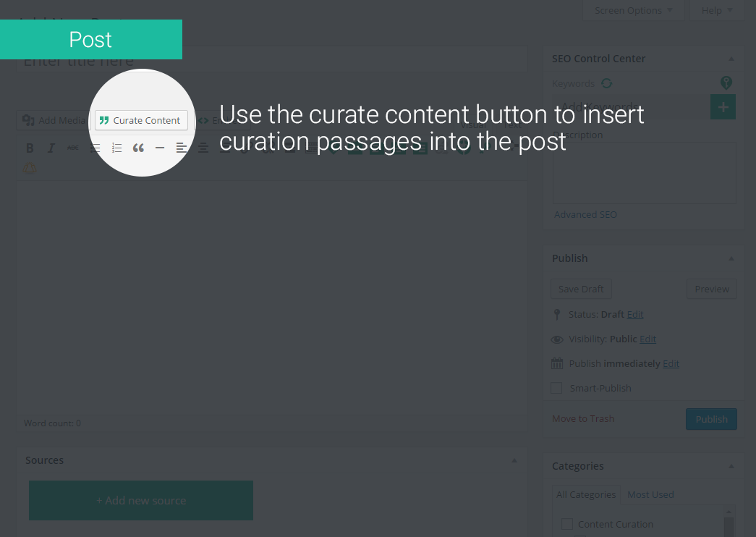The image size is (756, 537).
Task: Click the eye icon next to Visibility
Action: pos(557,339)
